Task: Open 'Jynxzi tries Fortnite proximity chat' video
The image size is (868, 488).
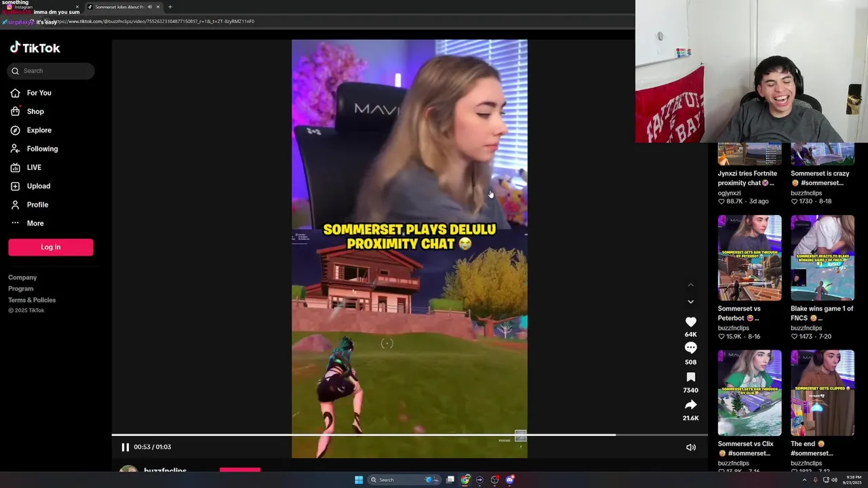Action: (749, 154)
